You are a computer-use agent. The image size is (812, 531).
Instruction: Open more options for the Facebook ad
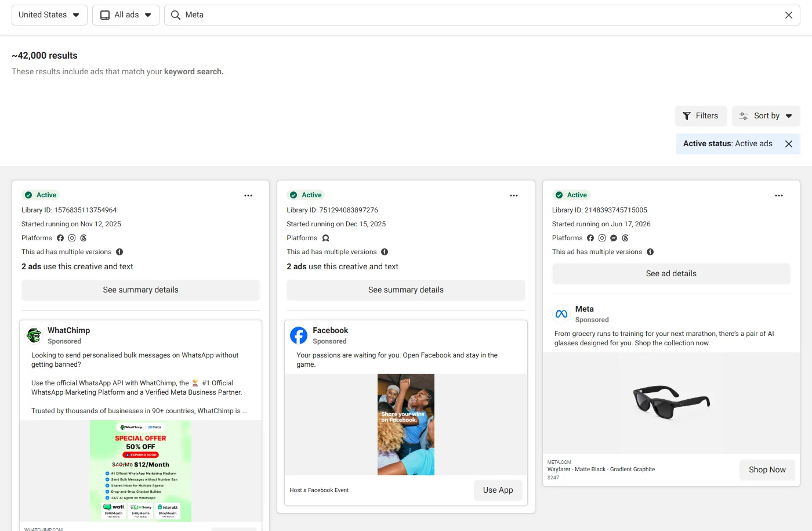click(514, 196)
